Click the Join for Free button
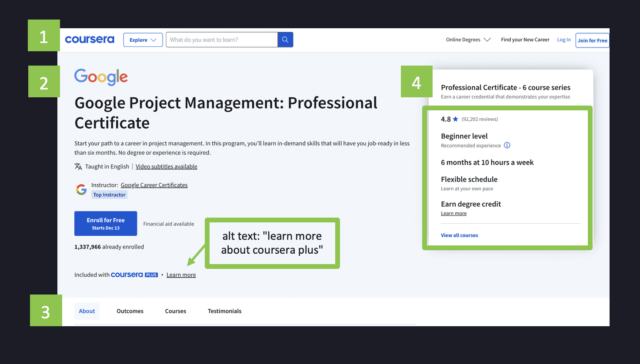This screenshot has height=364, width=640. pyautogui.click(x=592, y=40)
